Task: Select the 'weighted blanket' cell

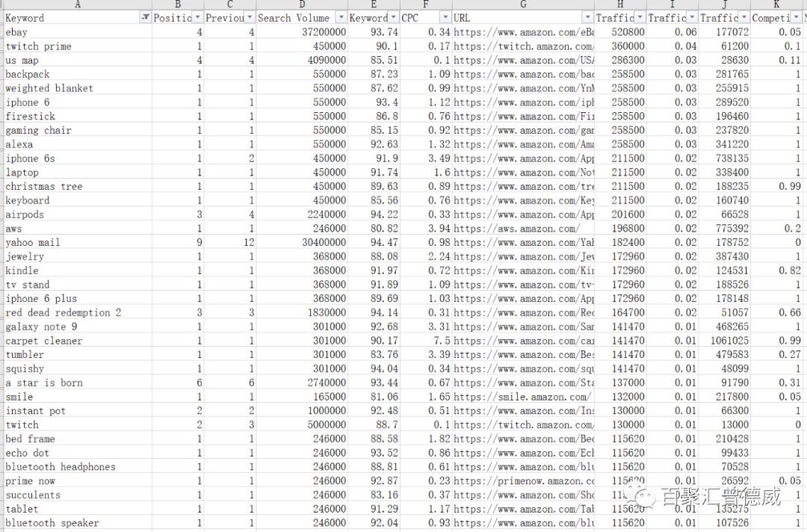Action: pos(77,88)
